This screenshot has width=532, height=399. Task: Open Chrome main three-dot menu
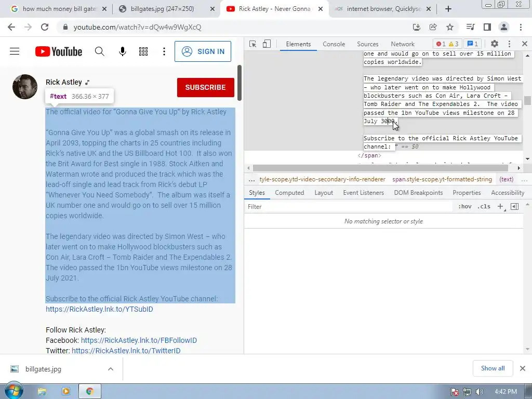(x=521, y=27)
